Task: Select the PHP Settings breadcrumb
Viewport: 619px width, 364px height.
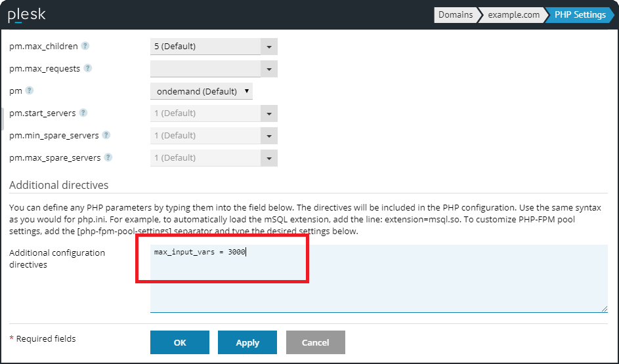Action: (x=580, y=14)
